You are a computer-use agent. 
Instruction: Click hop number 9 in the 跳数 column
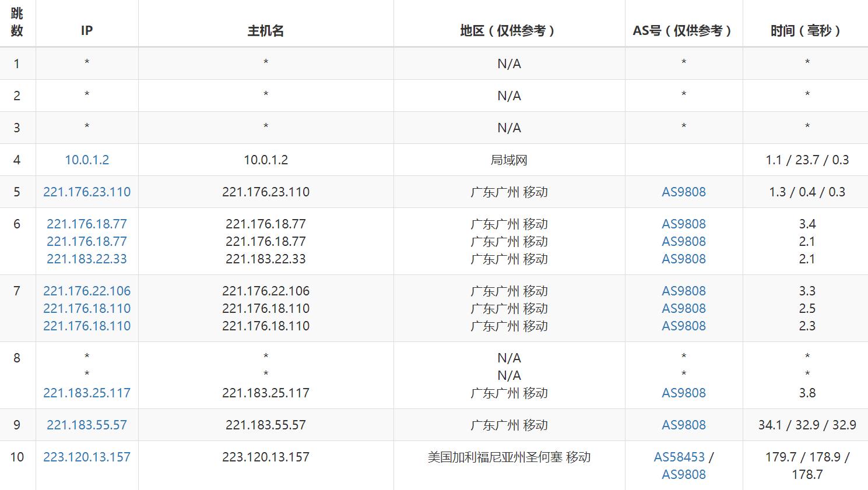(17, 425)
